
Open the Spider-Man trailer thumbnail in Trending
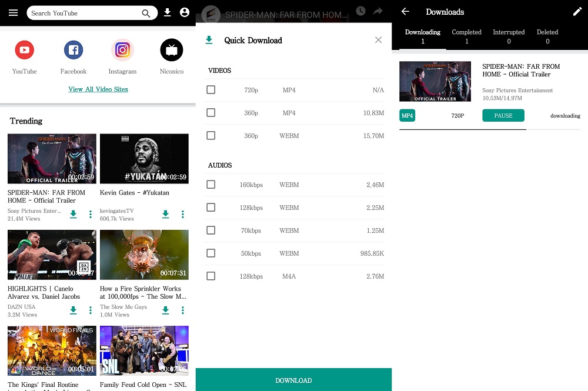pyautogui.click(x=52, y=159)
